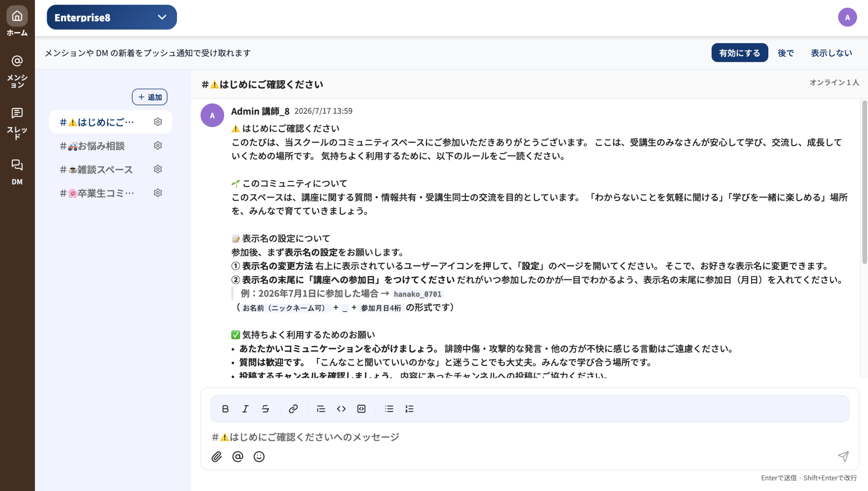Send the message with the paper plane icon
This screenshot has width=868, height=491.
coord(843,457)
